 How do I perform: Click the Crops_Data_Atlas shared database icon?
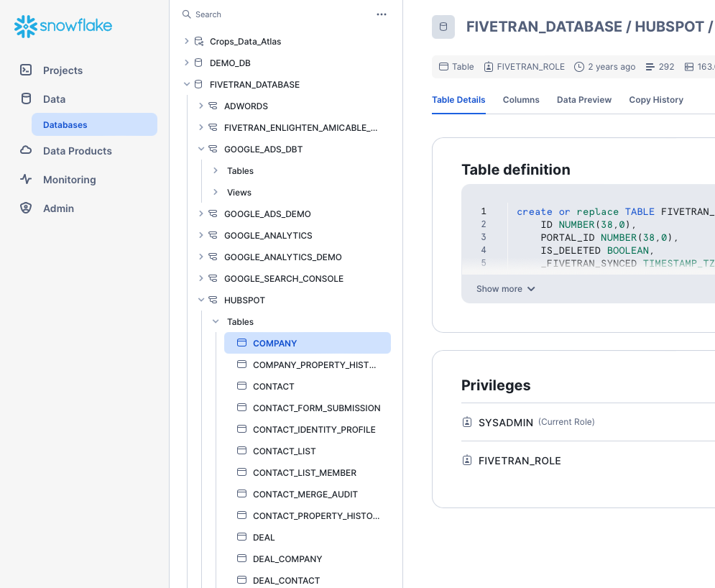(199, 42)
